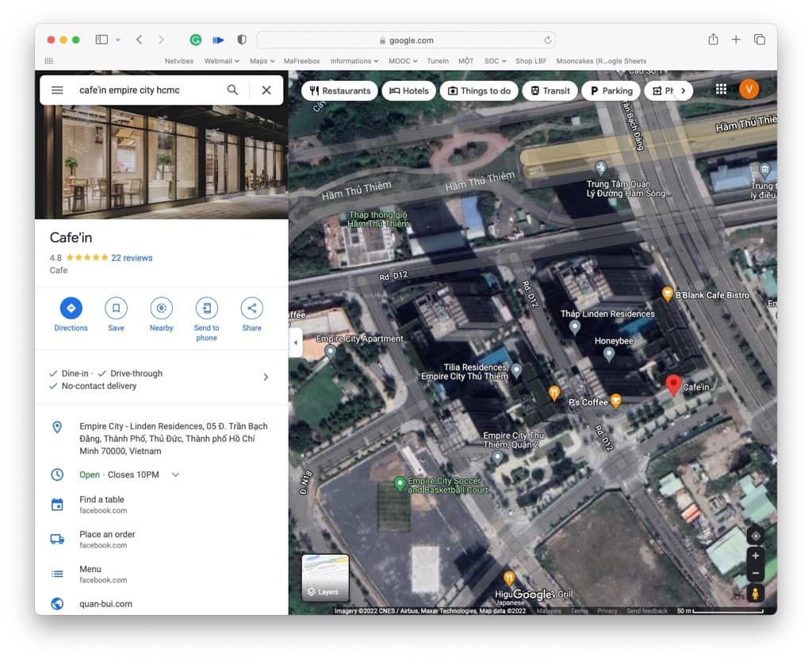This screenshot has height=661, width=812.
Task: Send Cafe'in location to phone
Action: (x=207, y=319)
